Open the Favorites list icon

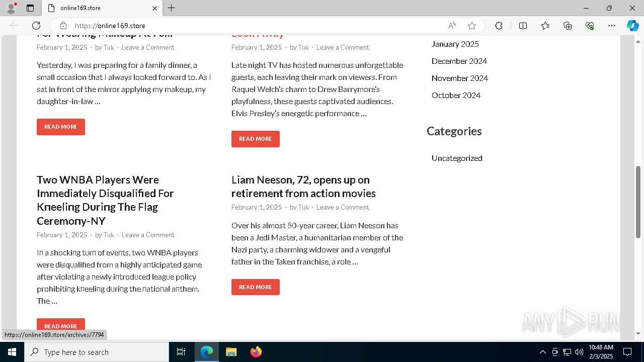click(545, 26)
